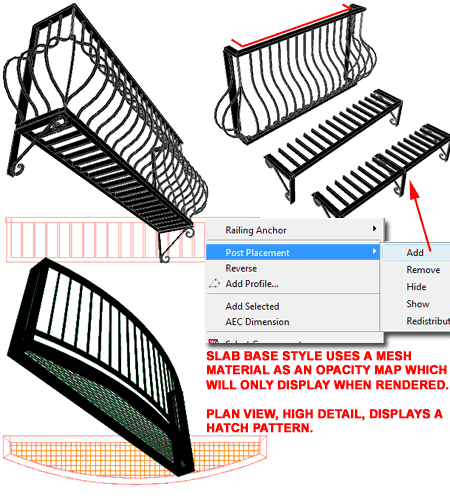This screenshot has height=496, width=450.
Task: Expand the Railing Anchor submenu arrow
Action: click(x=374, y=229)
